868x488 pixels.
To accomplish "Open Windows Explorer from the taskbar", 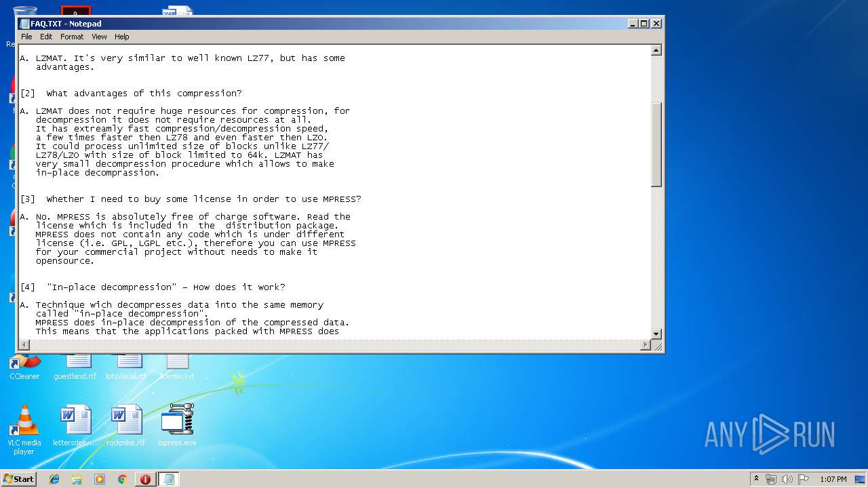I will tap(77, 479).
